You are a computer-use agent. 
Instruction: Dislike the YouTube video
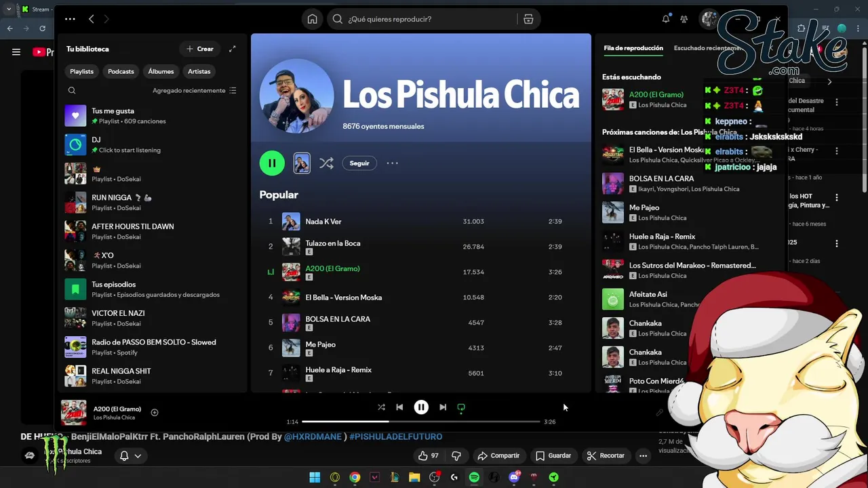[456, 455]
